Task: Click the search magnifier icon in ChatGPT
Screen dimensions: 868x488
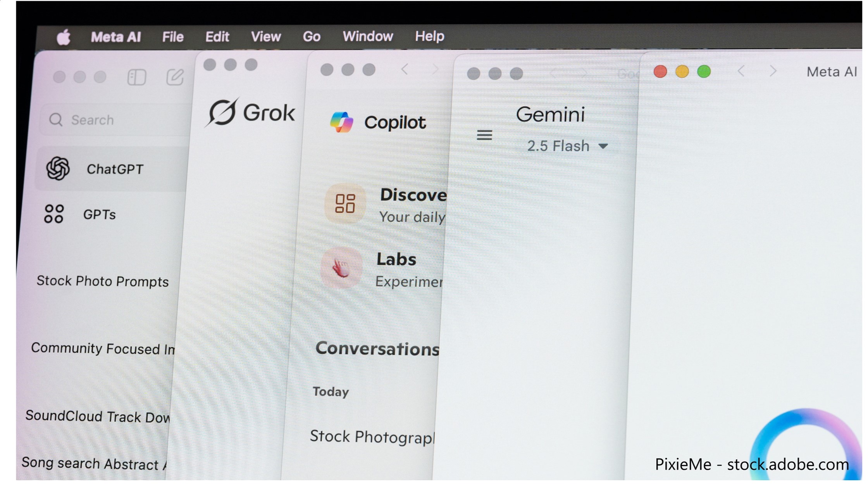Action: [x=56, y=120]
